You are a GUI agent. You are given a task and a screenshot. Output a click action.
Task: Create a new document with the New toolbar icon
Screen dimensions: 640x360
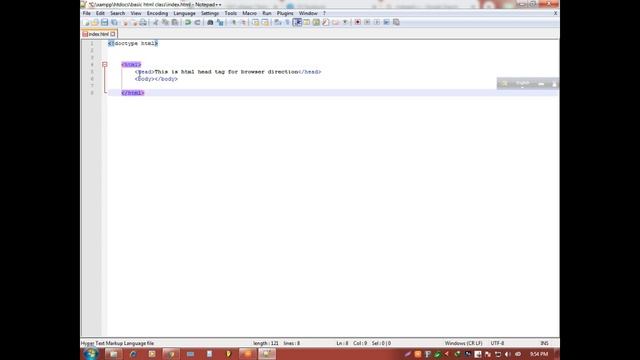[87, 22]
